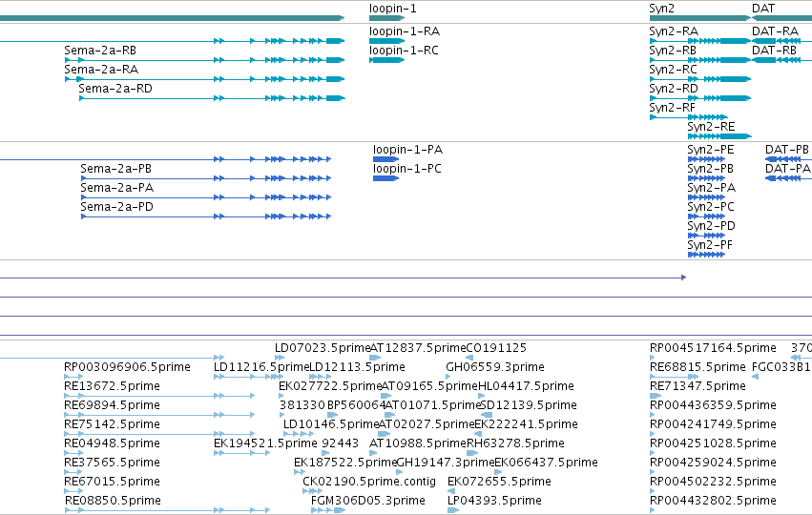Click the DAT-PB protein label

(x=787, y=150)
